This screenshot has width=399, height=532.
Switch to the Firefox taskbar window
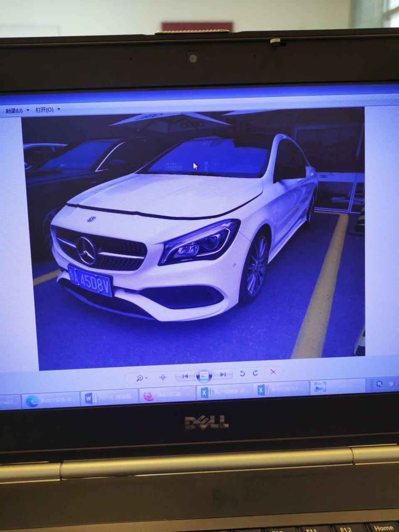[167, 395]
